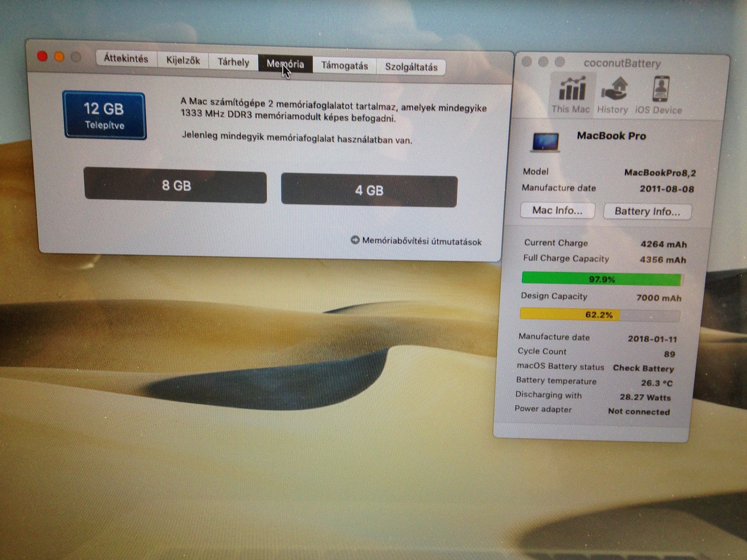Click the Current Charge label
747x560 pixels.
coord(556,242)
